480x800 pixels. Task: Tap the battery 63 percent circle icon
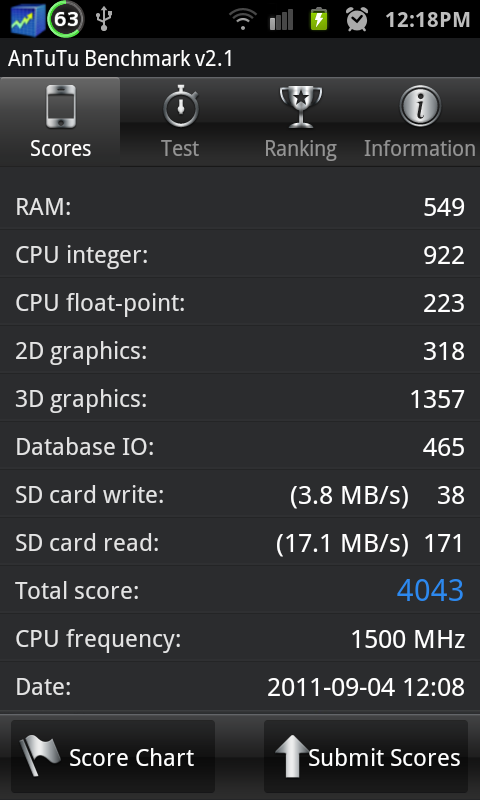[x=65, y=19]
